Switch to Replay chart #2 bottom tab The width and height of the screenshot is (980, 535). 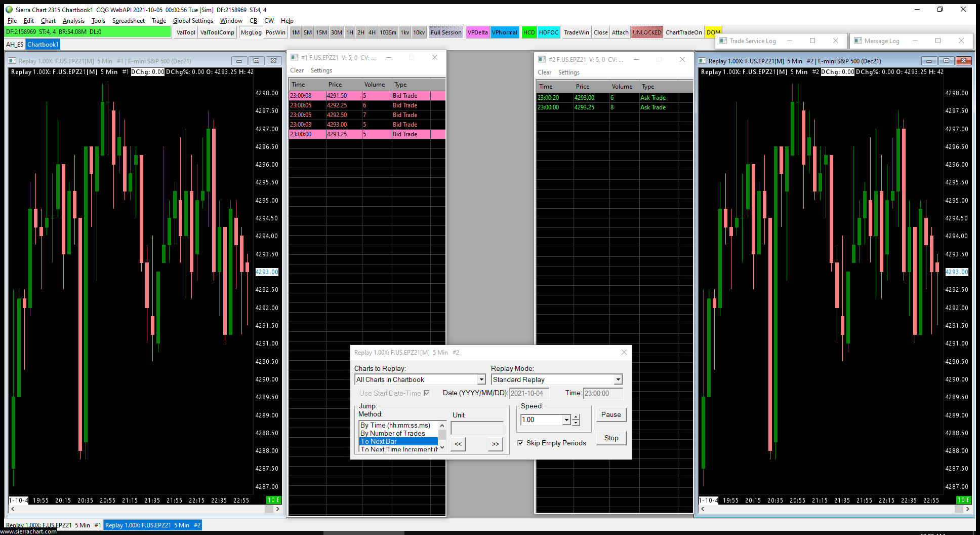point(153,525)
